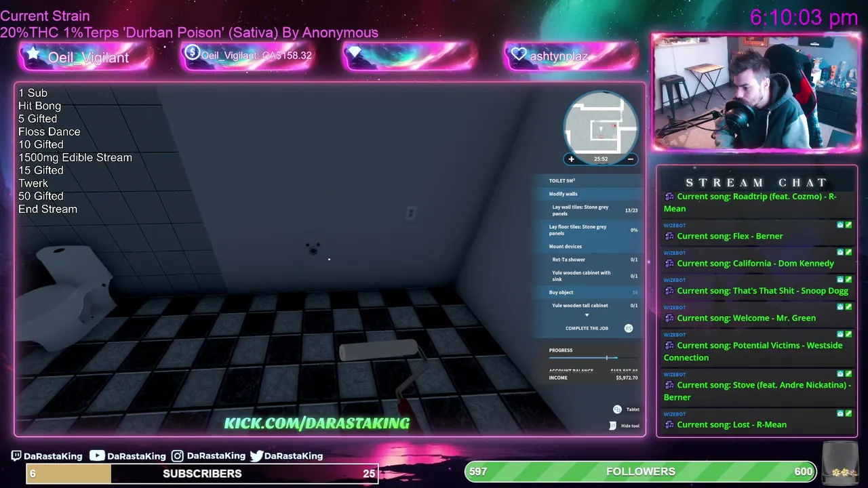
Task: Click the INCOME $5,972.70 row
Action: tap(593, 378)
